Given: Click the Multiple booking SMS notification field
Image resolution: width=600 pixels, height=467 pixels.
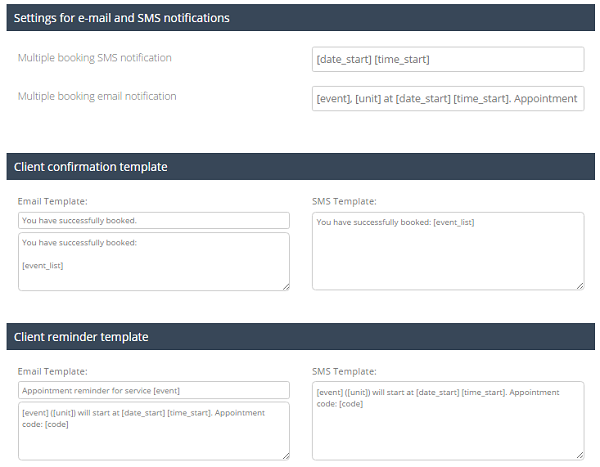Looking at the screenshot, I should coord(447,60).
